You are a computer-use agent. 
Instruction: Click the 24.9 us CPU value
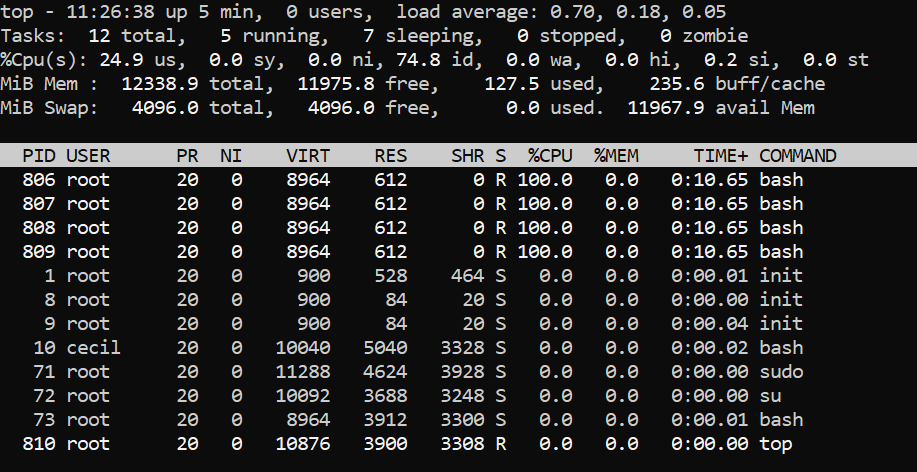coord(137,60)
